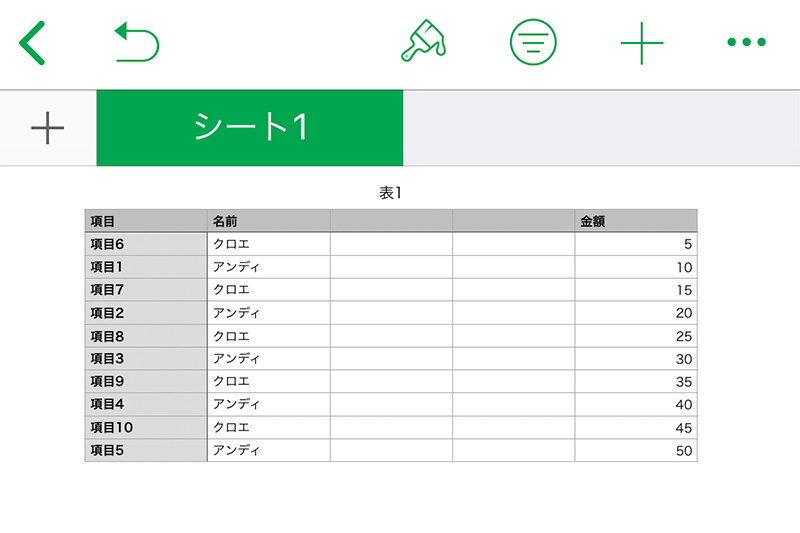The height and width of the screenshot is (533, 800).
Task: Click the undo arrow icon
Action: (137, 42)
